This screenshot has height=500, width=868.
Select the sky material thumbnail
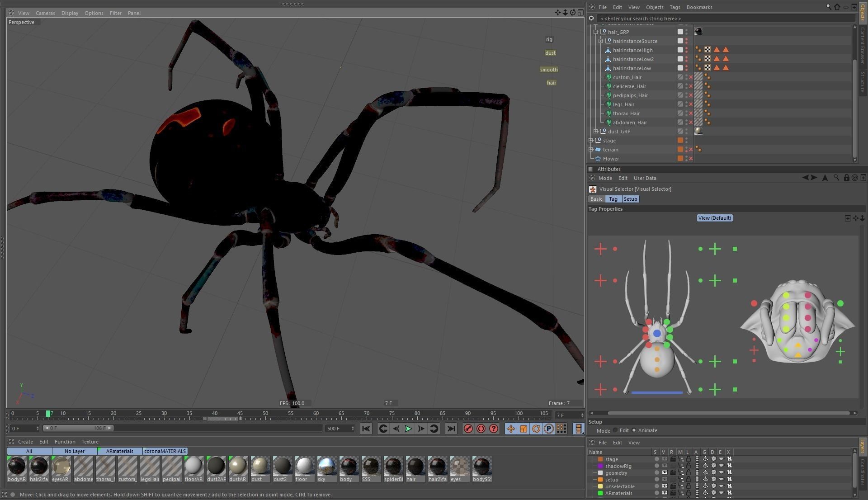326,469
